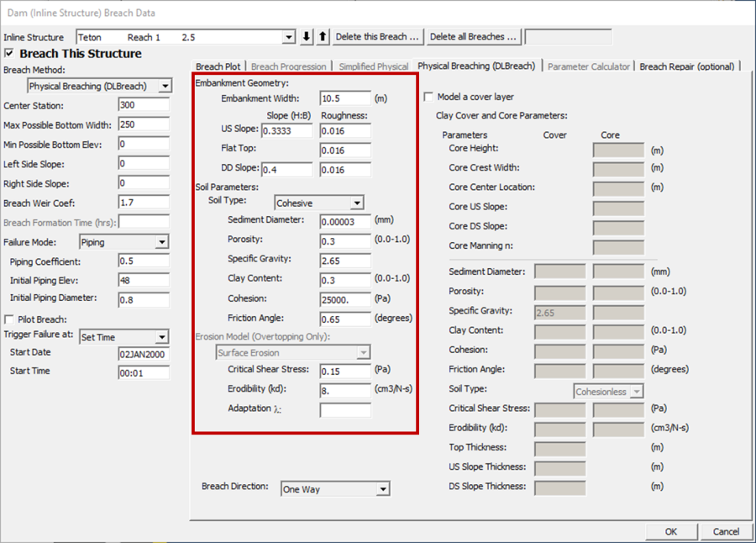The image size is (756, 543).
Task: Edit the Initial Piping Elev field
Action: pyautogui.click(x=144, y=281)
